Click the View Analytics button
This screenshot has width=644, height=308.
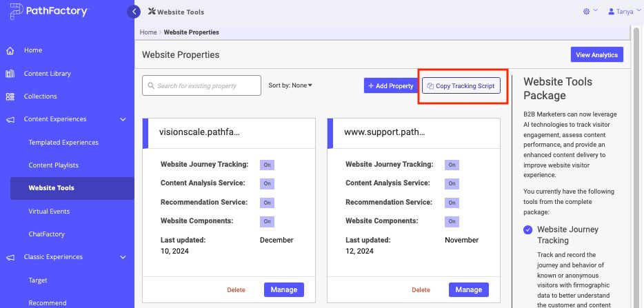point(596,54)
